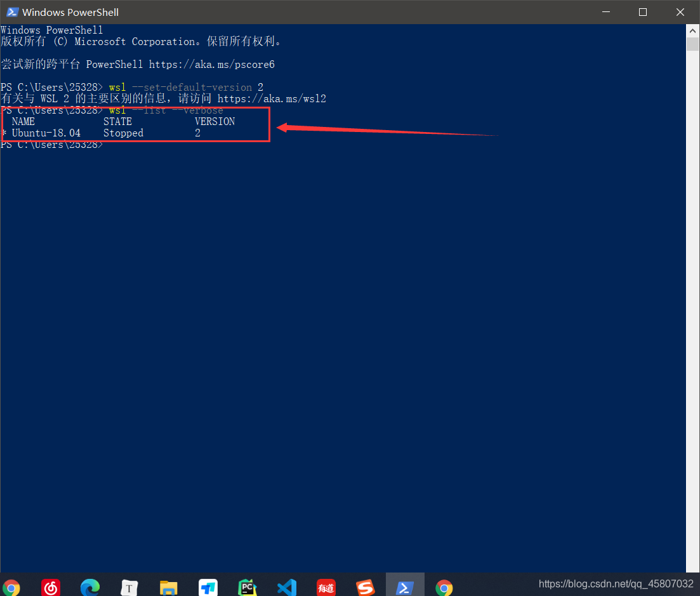
Task: Close the Windows PowerShell window
Action: point(680,12)
